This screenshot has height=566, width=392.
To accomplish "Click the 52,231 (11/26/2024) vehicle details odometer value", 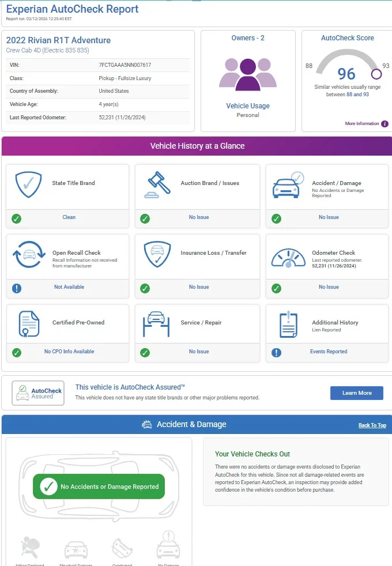I will click(x=122, y=118).
